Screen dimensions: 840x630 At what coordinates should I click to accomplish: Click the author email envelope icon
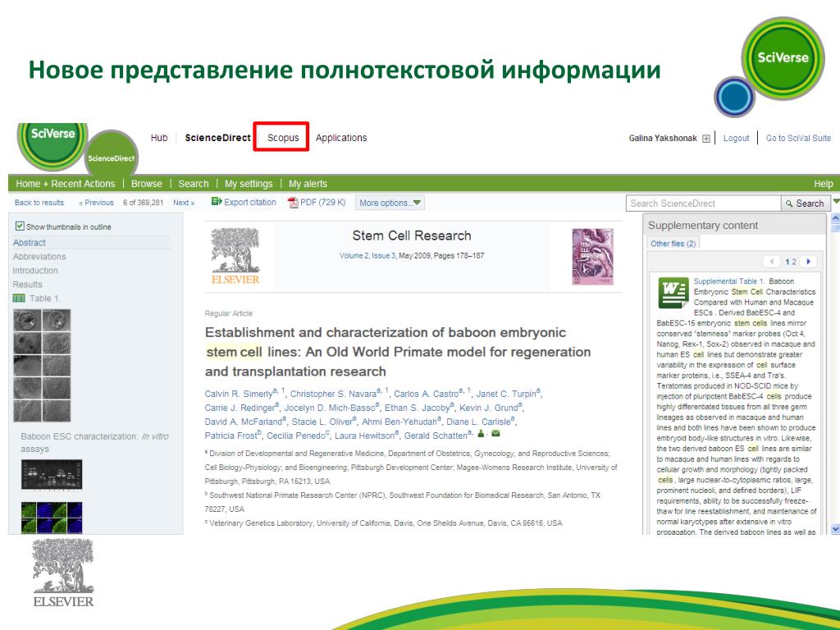coord(495,434)
